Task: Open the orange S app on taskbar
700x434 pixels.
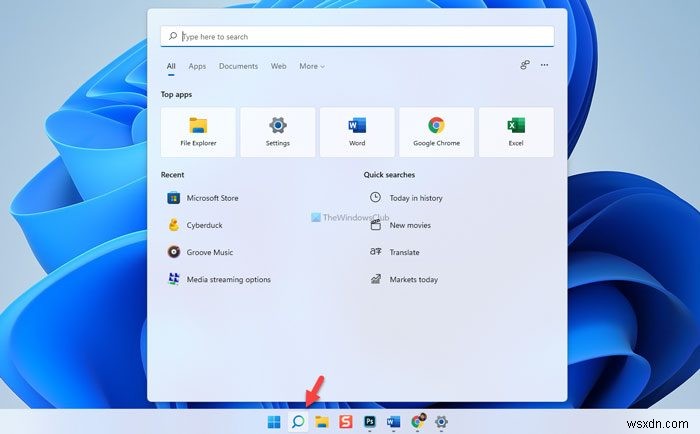Action: tap(346, 421)
